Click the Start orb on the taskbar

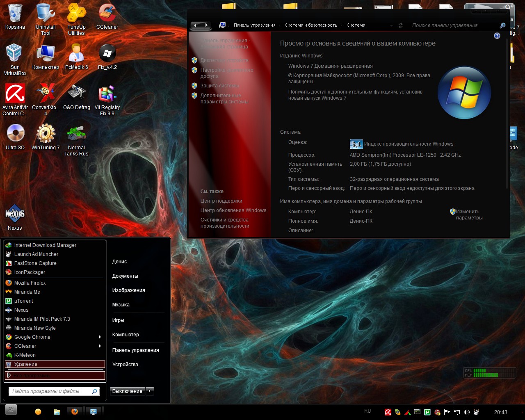11,409
